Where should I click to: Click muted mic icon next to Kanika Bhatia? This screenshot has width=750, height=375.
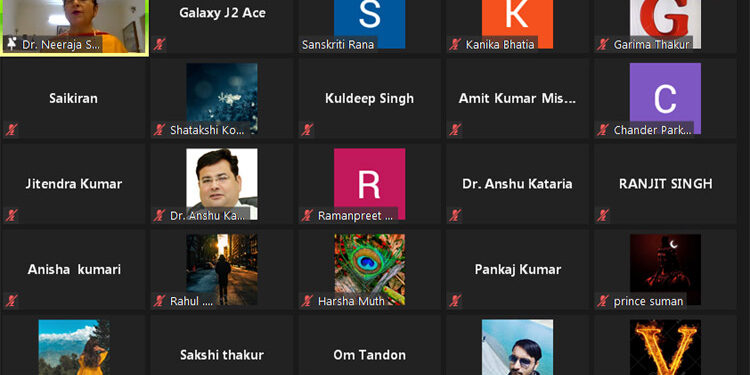[x=455, y=44]
